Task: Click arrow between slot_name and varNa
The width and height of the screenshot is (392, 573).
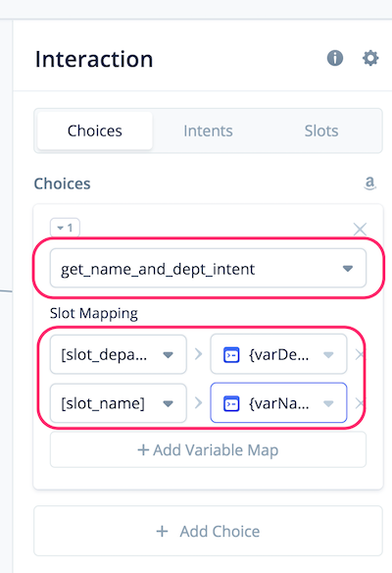Action: pos(198,403)
